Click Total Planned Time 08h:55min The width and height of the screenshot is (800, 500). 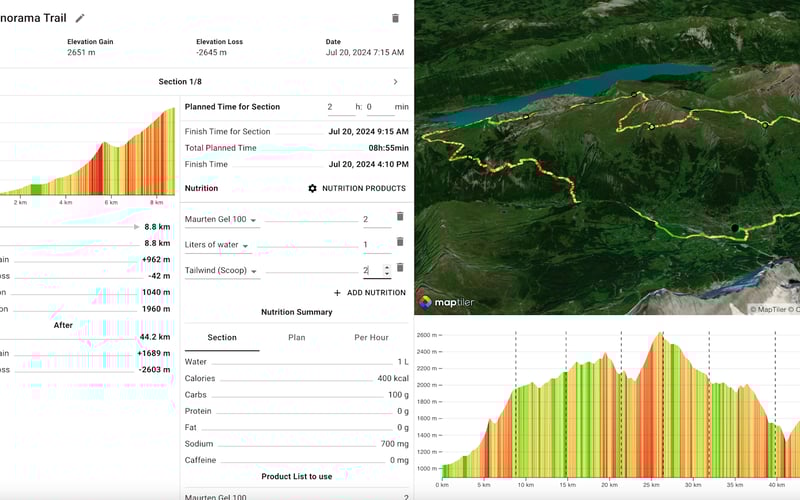pyautogui.click(x=388, y=148)
